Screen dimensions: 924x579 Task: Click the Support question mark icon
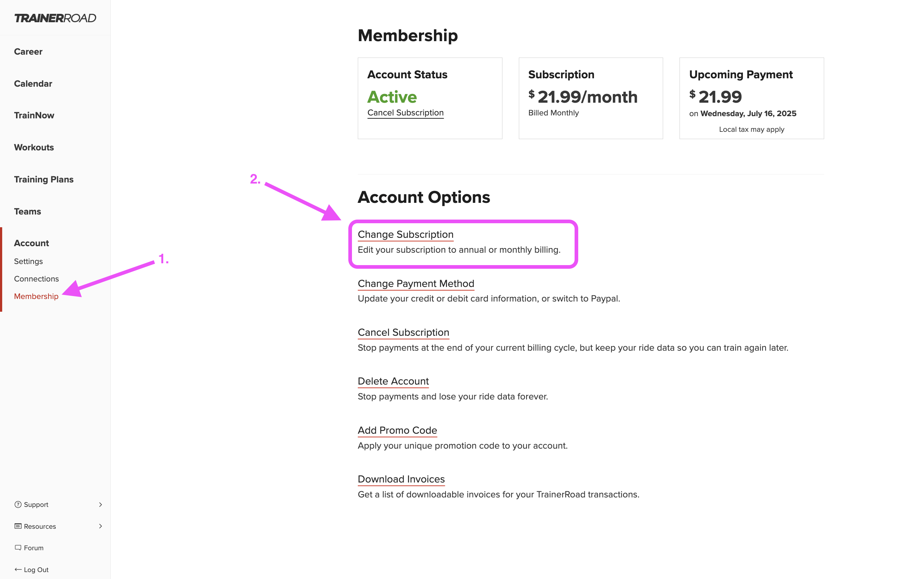coord(18,504)
